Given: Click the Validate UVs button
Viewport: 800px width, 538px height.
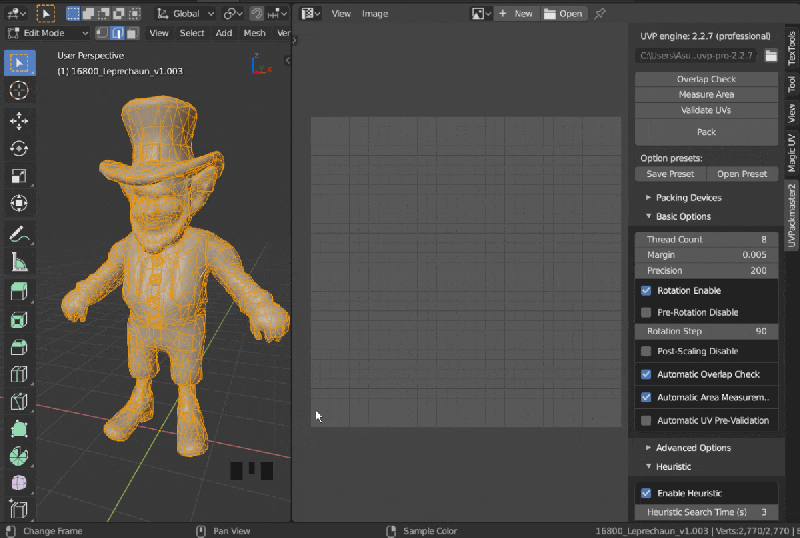Looking at the screenshot, I should (706, 110).
